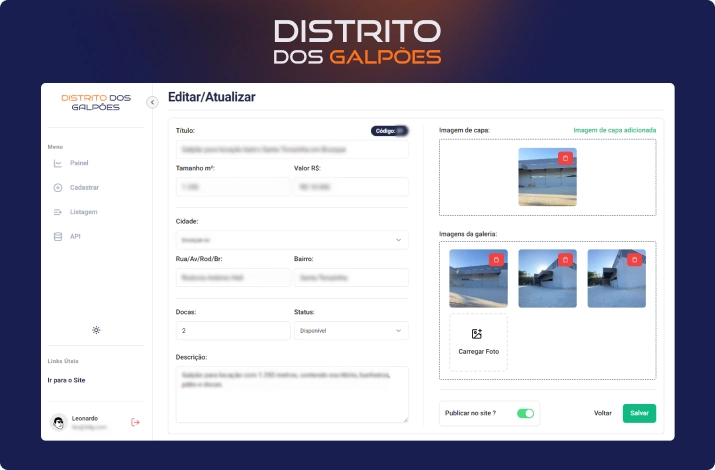Click the Listagem list icon
The height and width of the screenshot is (470, 715).
point(58,212)
